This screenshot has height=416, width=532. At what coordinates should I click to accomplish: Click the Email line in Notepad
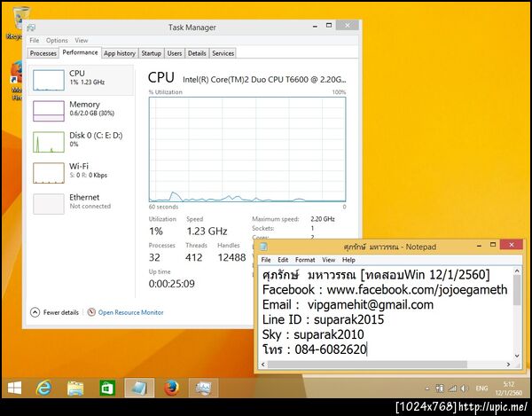click(x=348, y=305)
